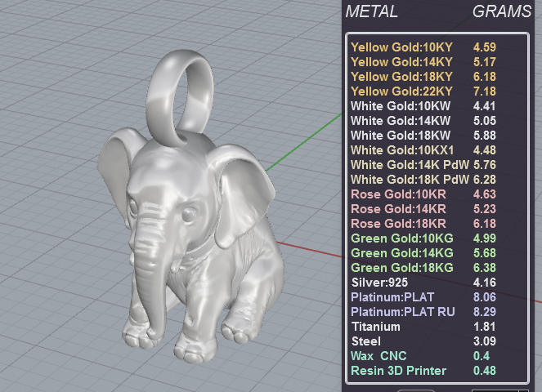
Task: Click the 8.29 grams value
Action: (485, 312)
